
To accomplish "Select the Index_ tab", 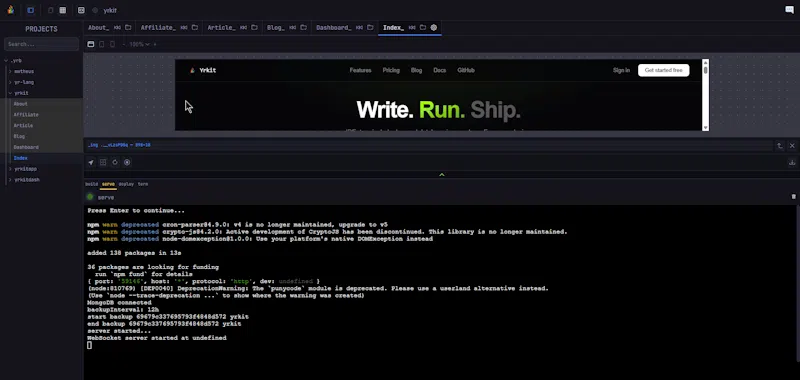I will pyautogui.click(x=393, y=28).
